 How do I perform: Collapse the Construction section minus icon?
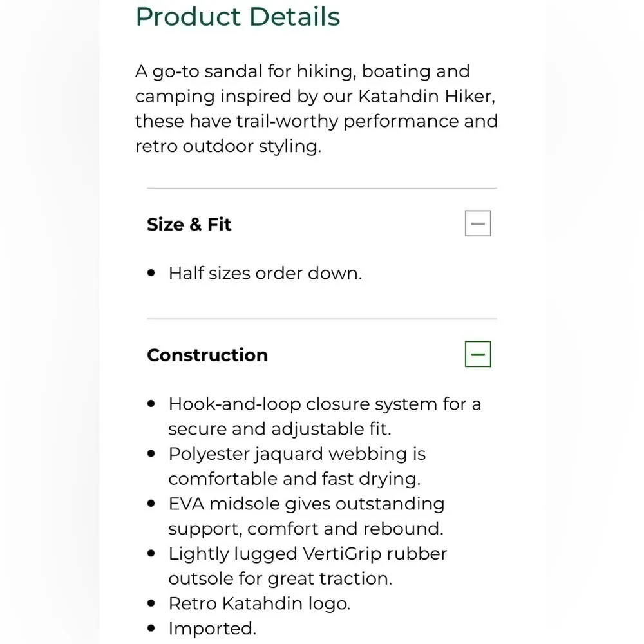pyautogui.click(x=478, y=354)
